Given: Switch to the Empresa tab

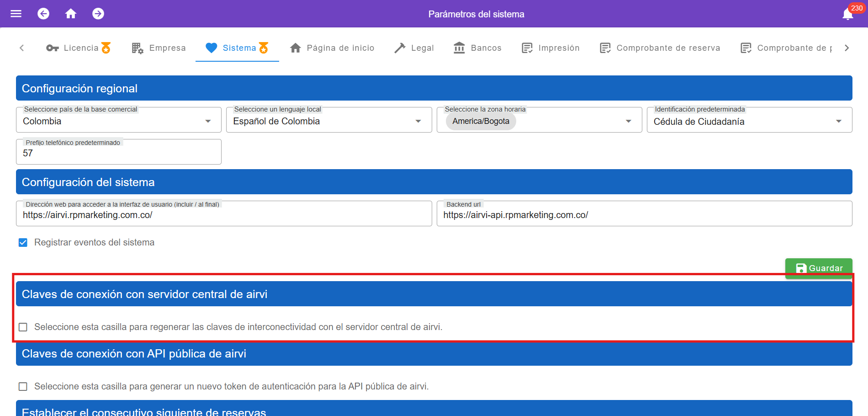Looking at the screenshot, I should (x=159, y=48).
